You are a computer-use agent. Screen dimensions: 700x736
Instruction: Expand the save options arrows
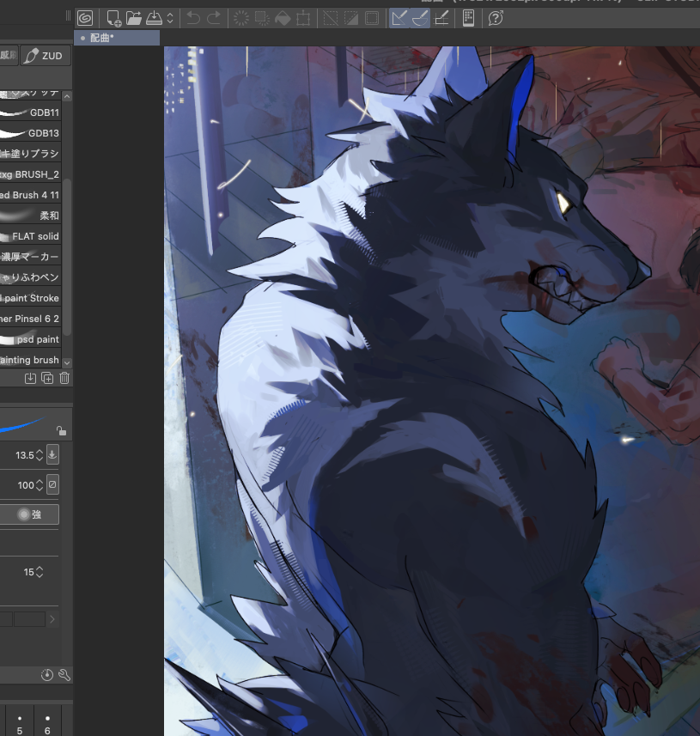pos(170,18)
